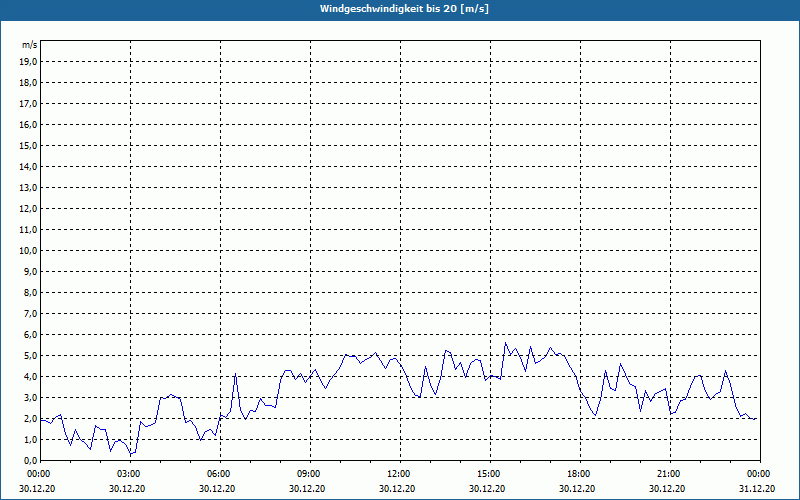
Task: Pick the "3,0" y-axis label
Action: (30, 397)
